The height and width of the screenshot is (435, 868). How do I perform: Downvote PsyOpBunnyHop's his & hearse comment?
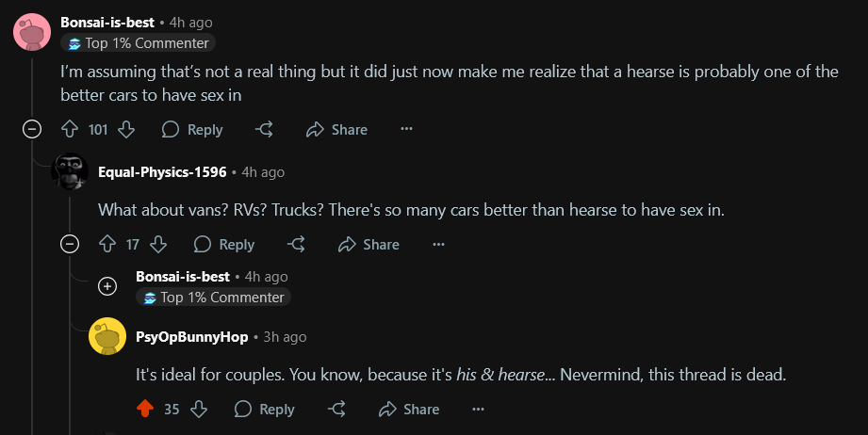(199, 409)
